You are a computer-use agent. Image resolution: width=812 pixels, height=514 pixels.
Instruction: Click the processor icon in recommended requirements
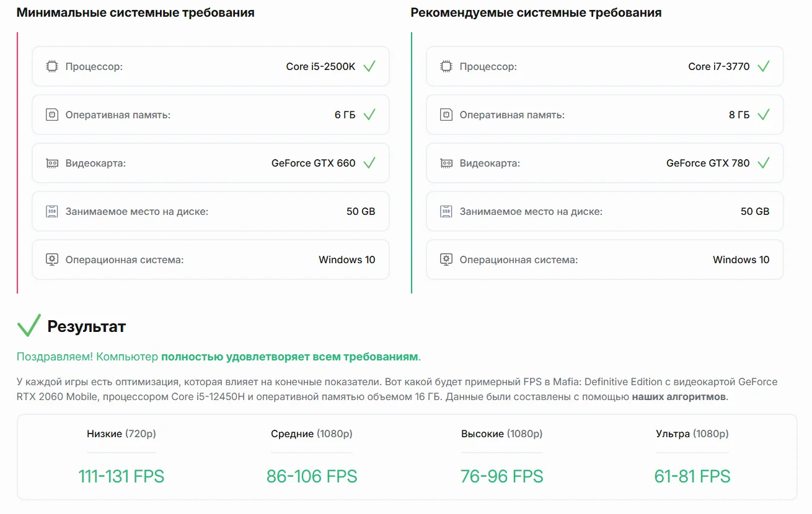pyautogui.click(x=446, y=66)
